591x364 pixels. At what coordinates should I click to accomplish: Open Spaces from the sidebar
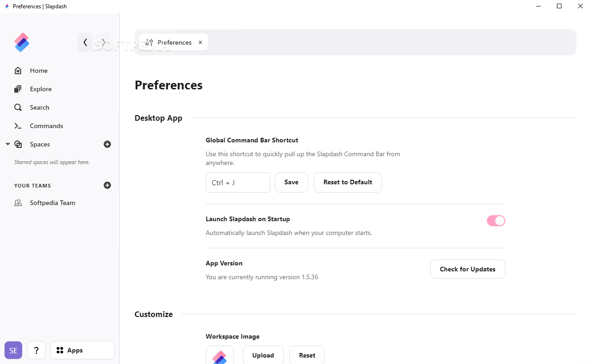[x=40, y=144]
